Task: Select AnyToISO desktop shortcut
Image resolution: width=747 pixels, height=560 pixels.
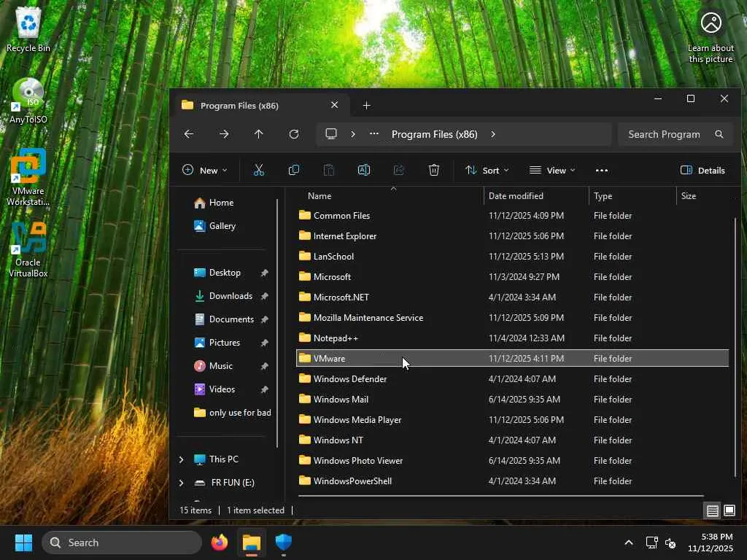Action: 28,101
